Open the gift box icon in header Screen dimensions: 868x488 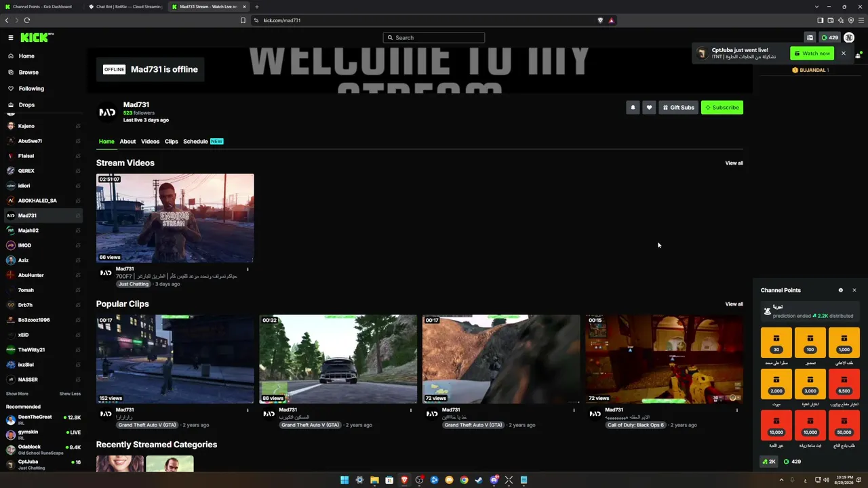click(810, 37)
